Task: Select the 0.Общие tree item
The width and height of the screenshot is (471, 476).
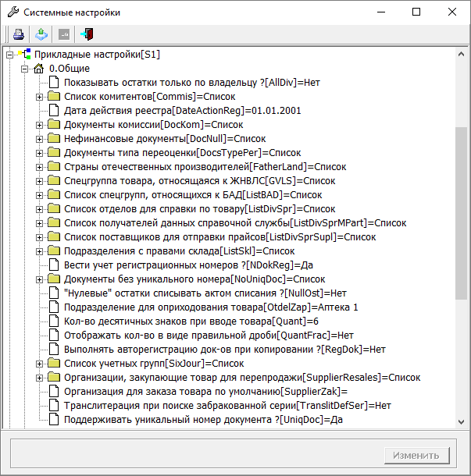Action: pyautogui.click(x=70, y=69)
